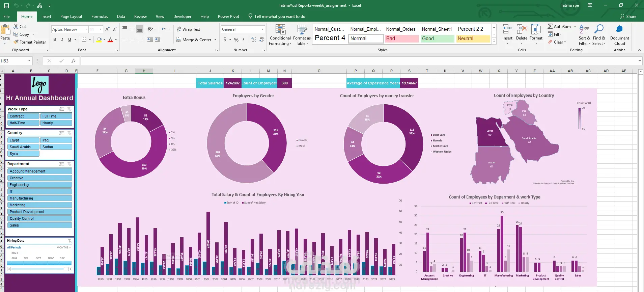Expand the font name dropdown
Image resolution: width=644 pixels, height=292 pixels.
[x=86, y=29]
